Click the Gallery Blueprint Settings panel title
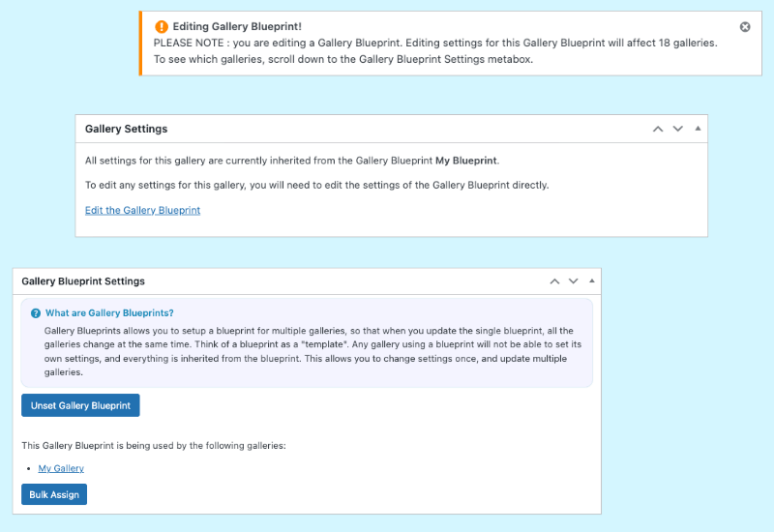 coord(83,281)
